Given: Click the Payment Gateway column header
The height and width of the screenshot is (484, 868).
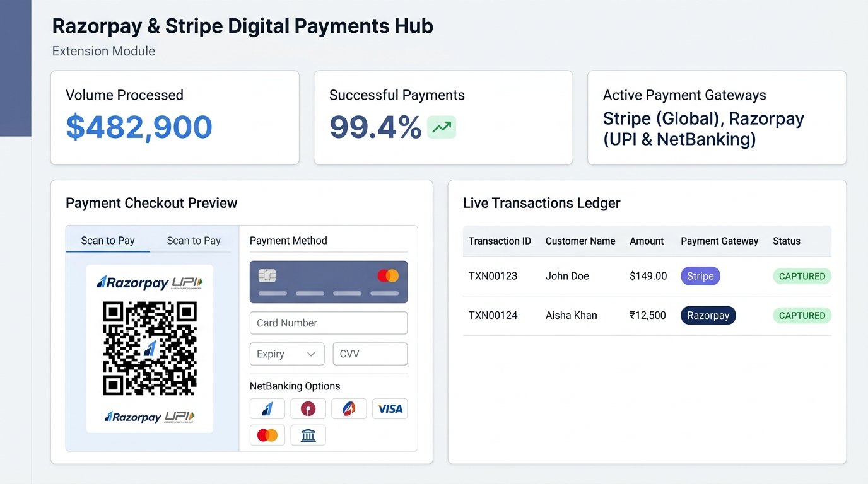Looking at the screenshot, I should point(720,241).
